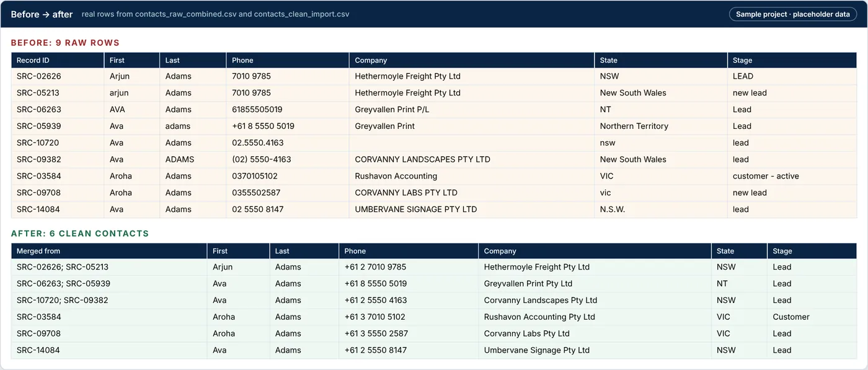The height and width of the screenshot is (370, 868).
Task: Click phone cell '0355502587'
Action: click(288, 193)
